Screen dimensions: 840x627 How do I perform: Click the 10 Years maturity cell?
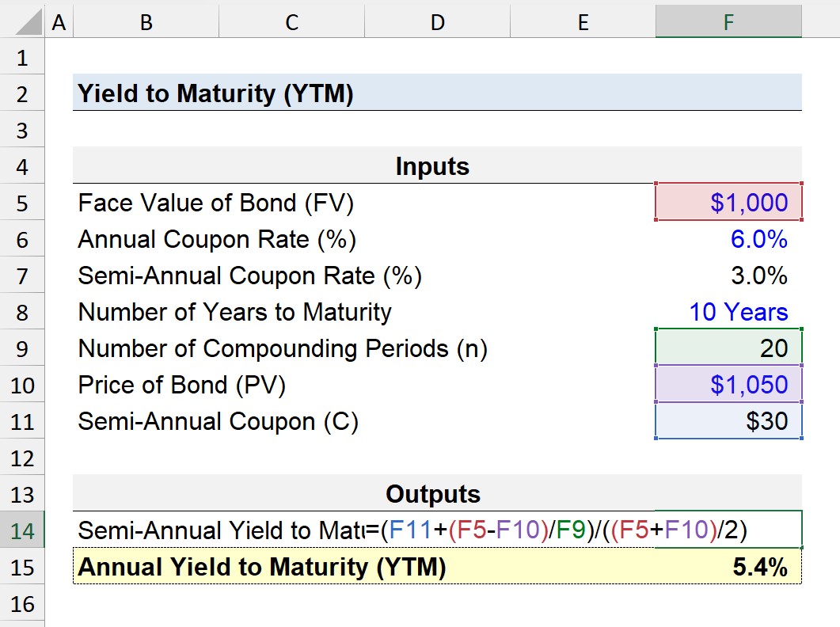tap(728, 312)
